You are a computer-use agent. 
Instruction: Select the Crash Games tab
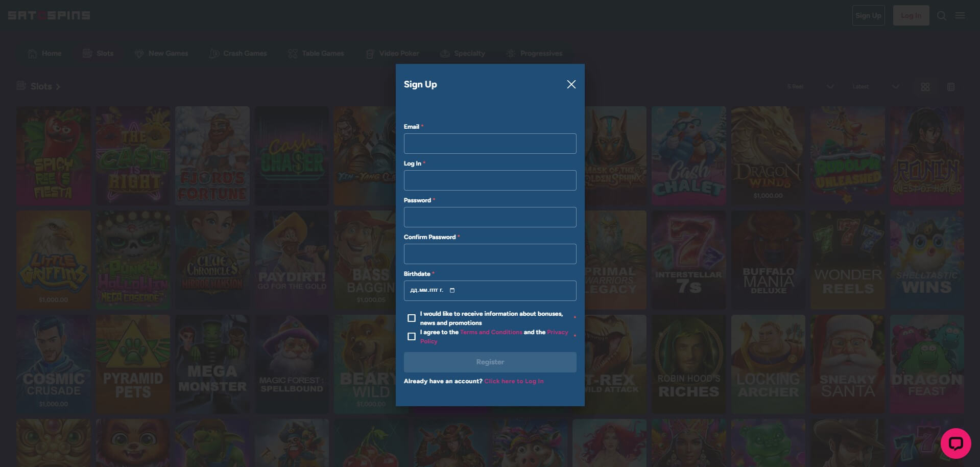pos(238,53)
